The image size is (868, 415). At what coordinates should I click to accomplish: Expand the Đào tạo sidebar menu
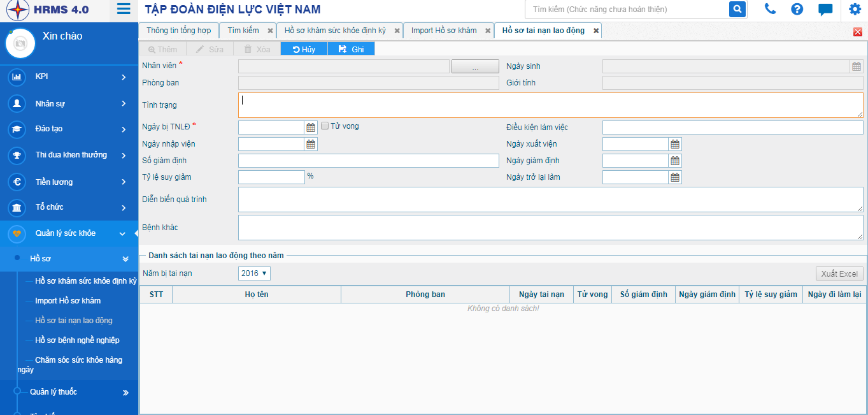124,129
